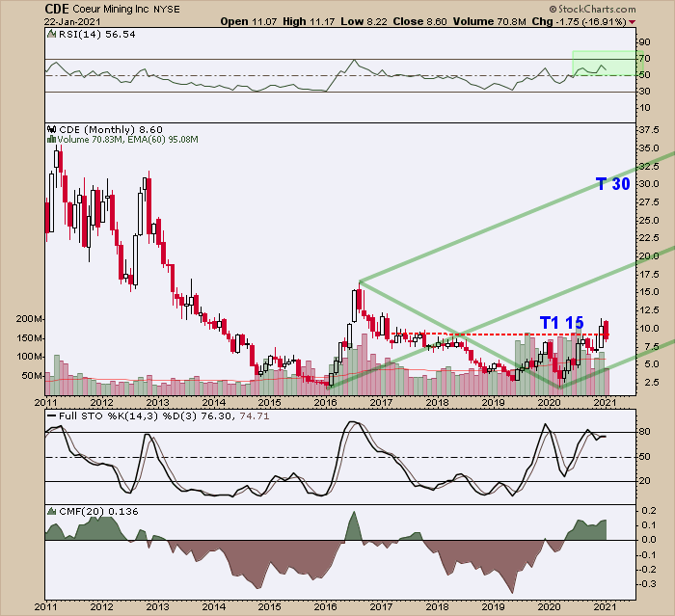Click the 37.5 price axis label

(649, 130)
